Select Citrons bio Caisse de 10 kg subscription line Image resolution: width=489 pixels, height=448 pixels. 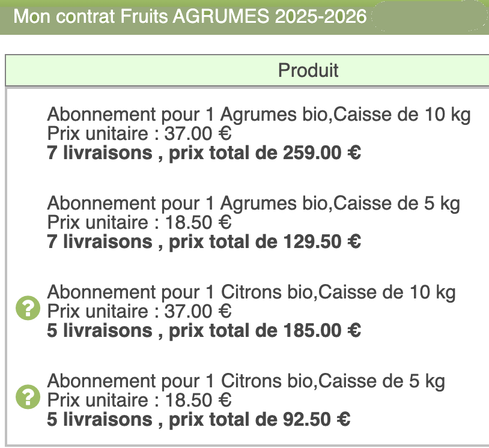[251, 292]
